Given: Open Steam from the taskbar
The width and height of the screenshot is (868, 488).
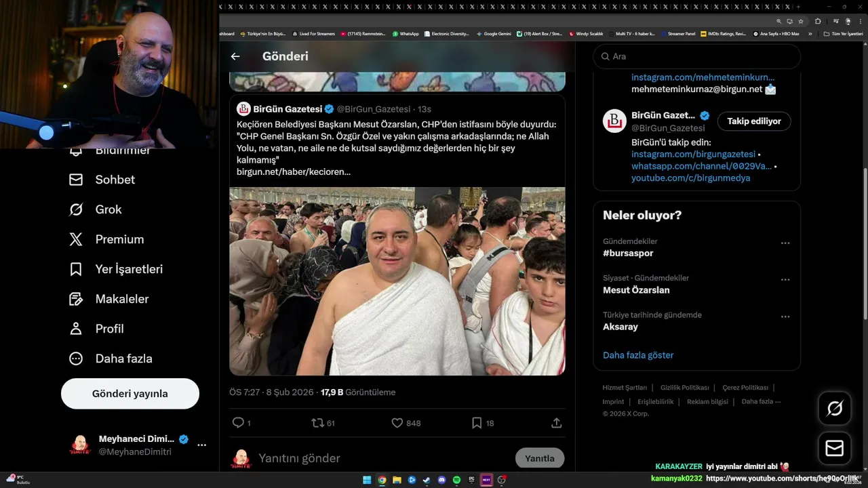Looking at the screenshot, I should (x=427, y=480).
